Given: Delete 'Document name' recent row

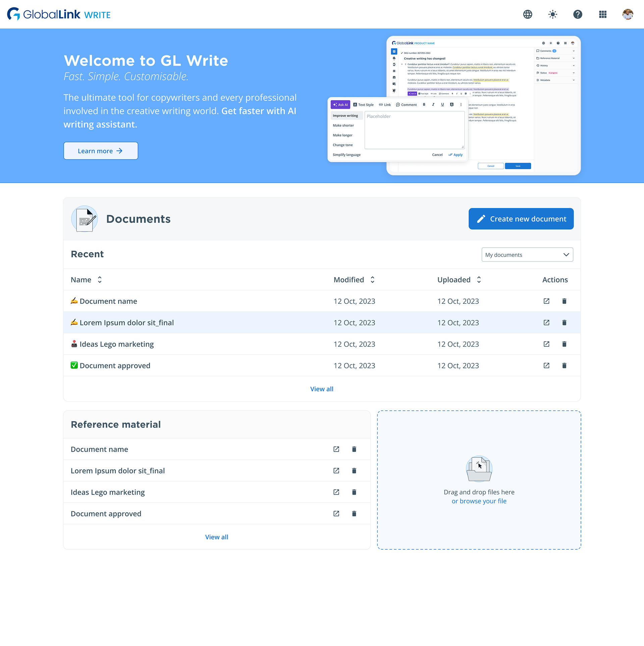Looking at the screenshot, I should pos(564,301).
